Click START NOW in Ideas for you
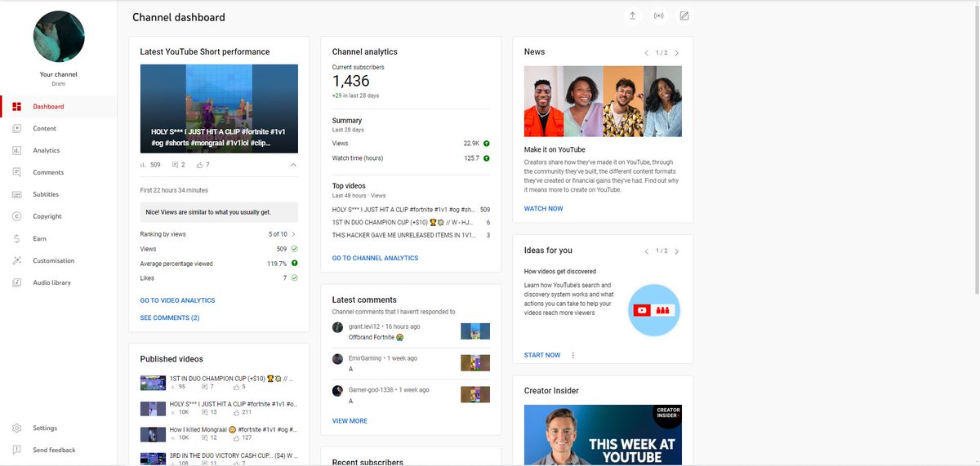 click(x=542, y=356)
